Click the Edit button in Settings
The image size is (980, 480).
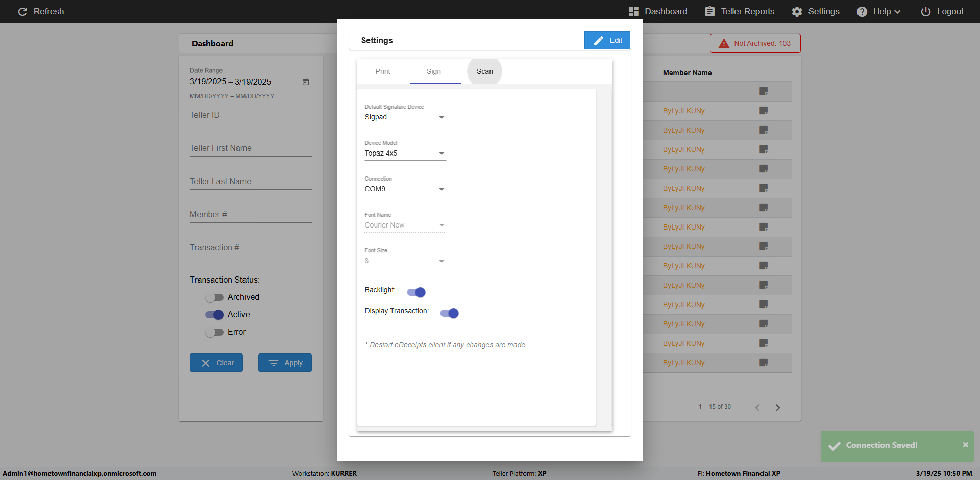pyautogui.click(x=607, y=40)
